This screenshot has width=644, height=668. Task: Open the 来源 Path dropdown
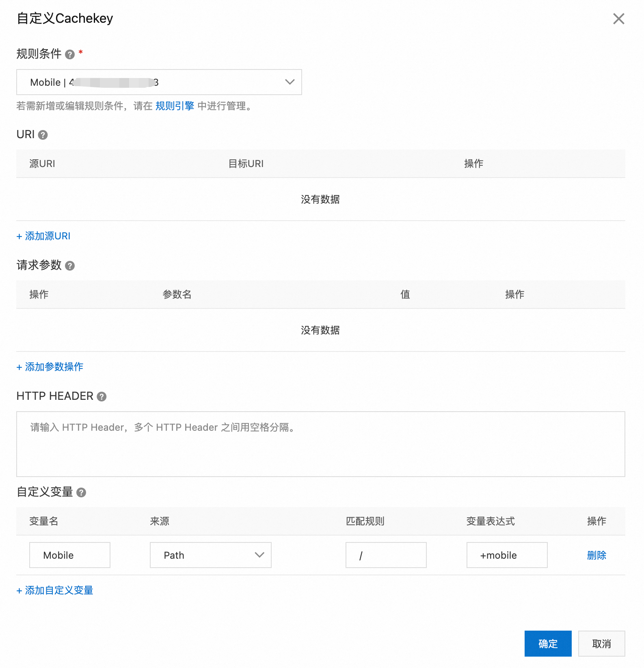[211, 555]
